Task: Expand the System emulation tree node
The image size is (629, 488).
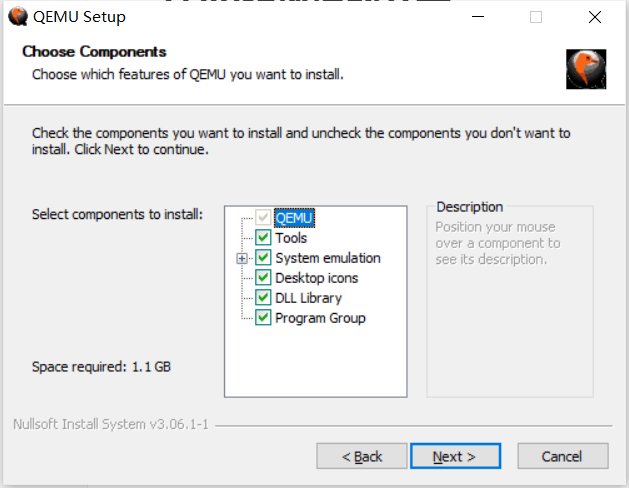Action: [241, 259]
